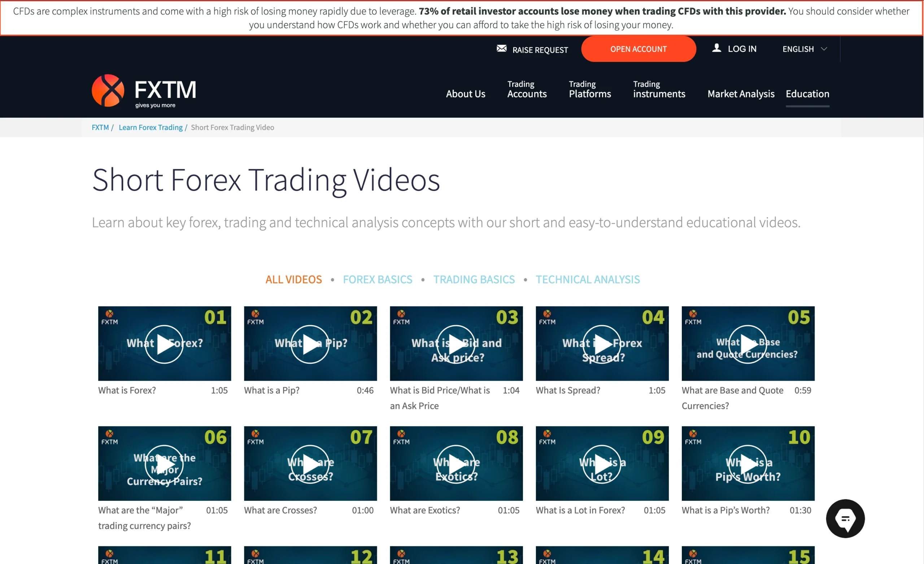
Task: Select the Technical Analysis filter tab
Action: [x=588, y=279]
